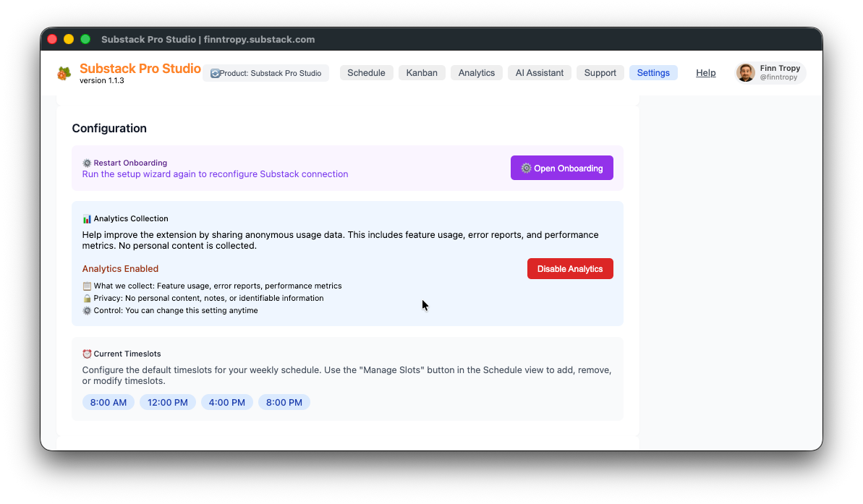Go to the Analytics tab

[x=477, y=72]
